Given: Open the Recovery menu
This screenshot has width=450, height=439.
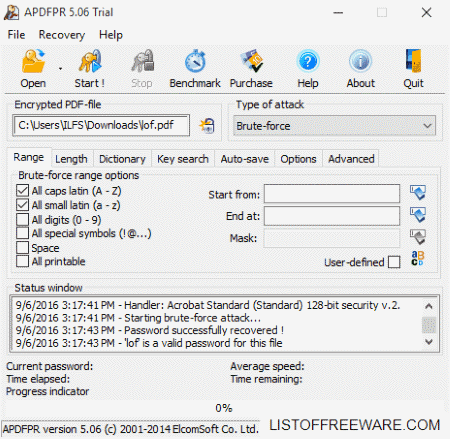Looking at the screenshot, I should (62, 35).
